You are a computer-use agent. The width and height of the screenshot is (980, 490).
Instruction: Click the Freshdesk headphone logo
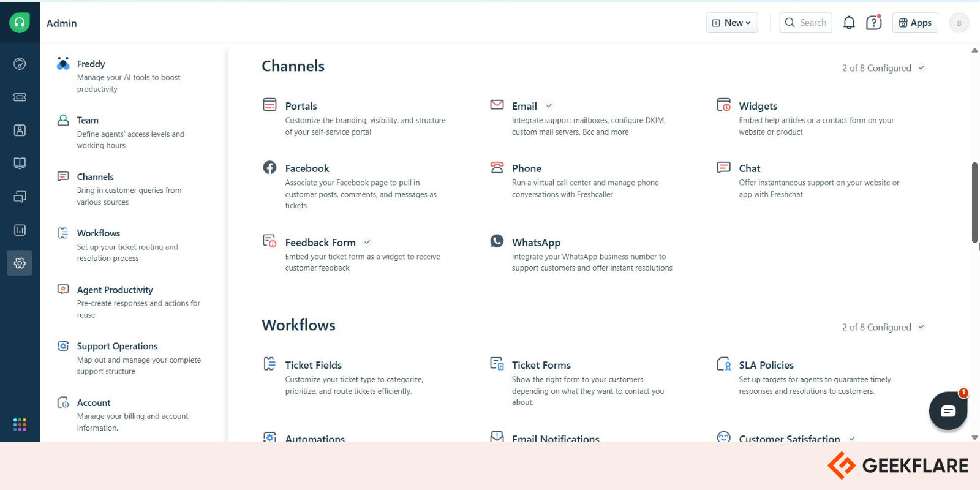(x=20, y=23)
